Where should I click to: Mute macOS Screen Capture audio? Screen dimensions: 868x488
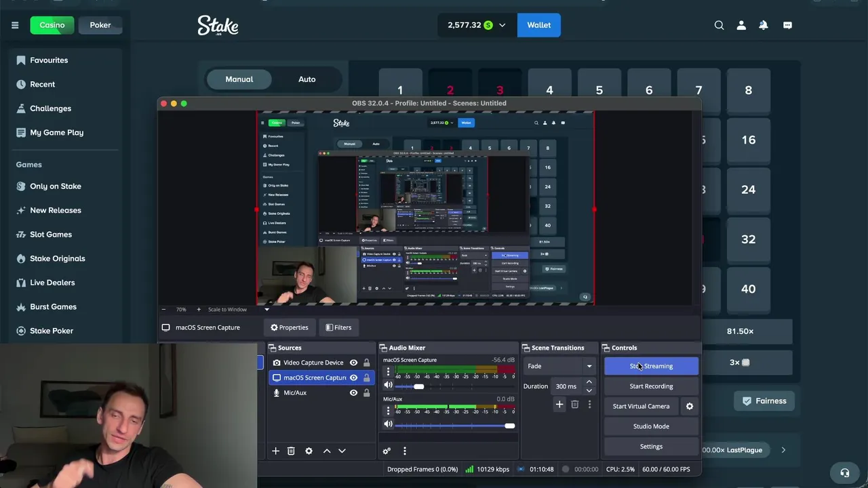388,386
